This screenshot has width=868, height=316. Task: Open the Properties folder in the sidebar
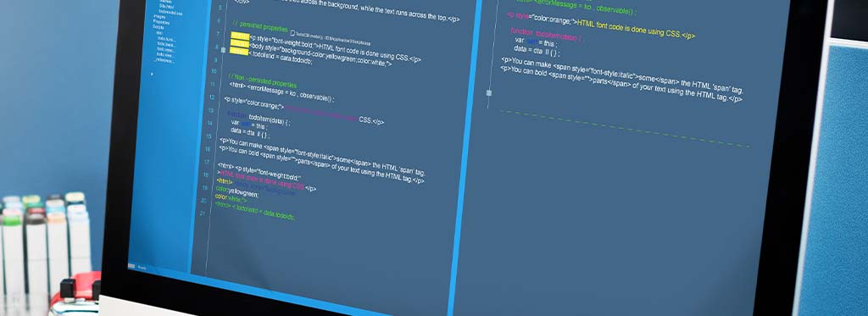click(161, 22)
